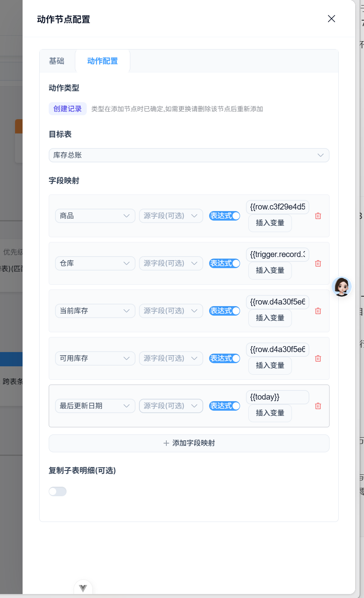Delete the 最后更新日期 field mapping row
Screen dimensions: 364x598
[318, 406]
